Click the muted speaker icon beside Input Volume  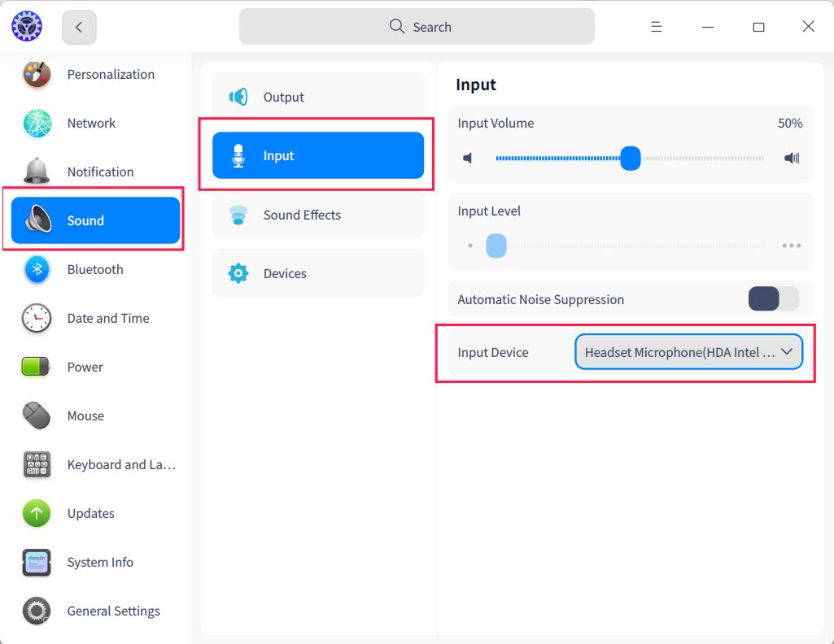pyautogui.click(x=468, y=158)
